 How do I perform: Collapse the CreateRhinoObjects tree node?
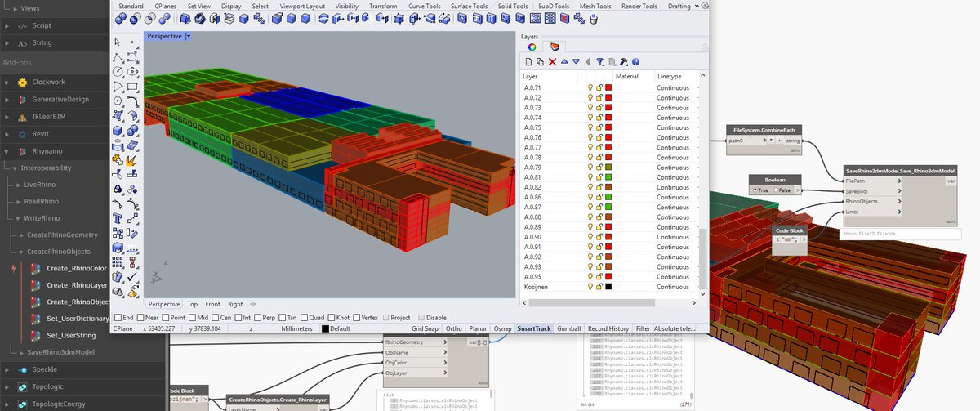click(x=22, y=252)
